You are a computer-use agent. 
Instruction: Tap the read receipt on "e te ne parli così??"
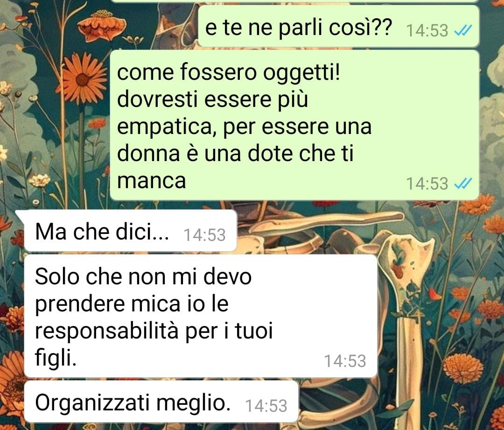pyautogui.click(x=463, y=30)
